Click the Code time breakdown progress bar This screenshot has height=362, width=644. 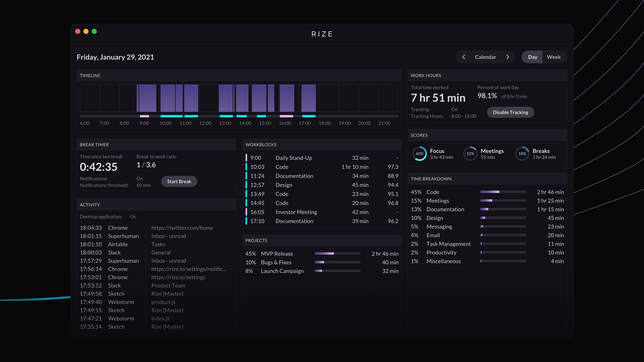pos(503,192)
